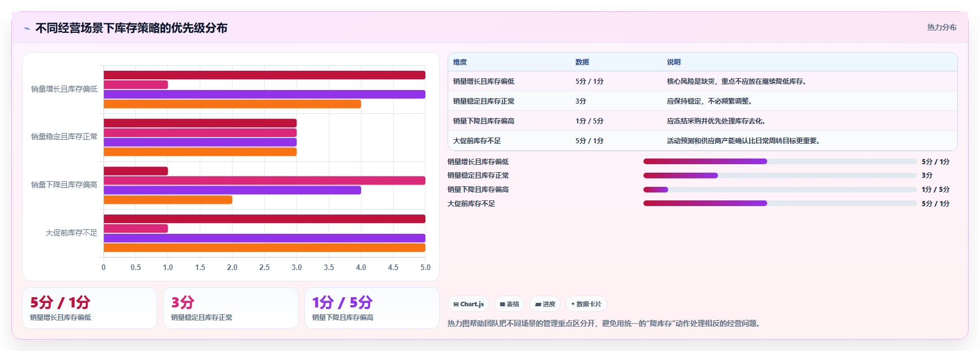Open the 5分 / 1分 stat card
This screenshot has height=351, width=980.
coord(89,308)
